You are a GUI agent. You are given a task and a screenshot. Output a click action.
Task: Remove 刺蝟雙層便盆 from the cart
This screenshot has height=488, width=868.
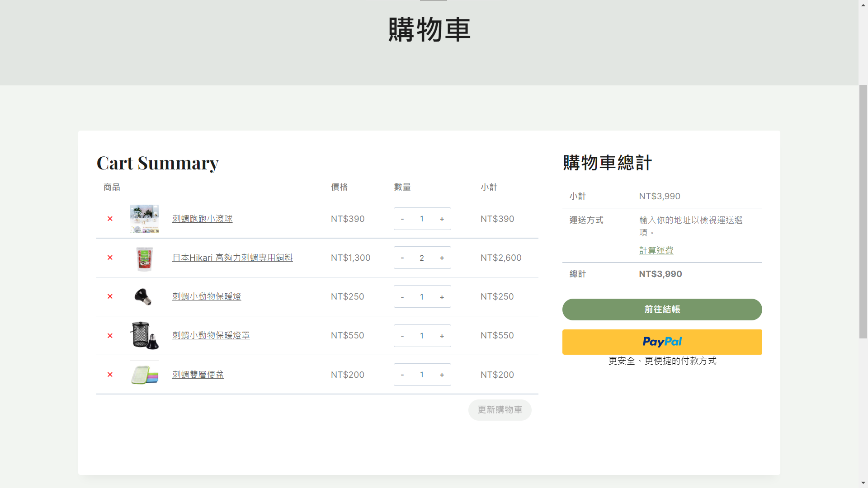point(110,375)
